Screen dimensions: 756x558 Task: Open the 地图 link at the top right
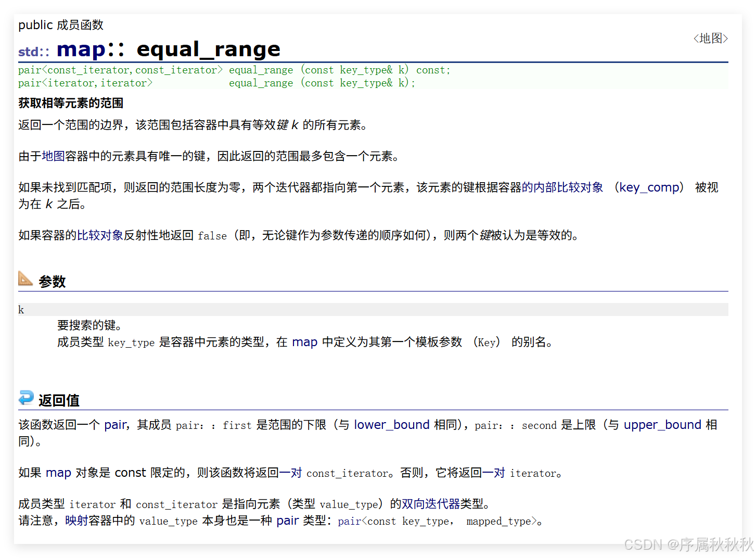click(710, 38)
